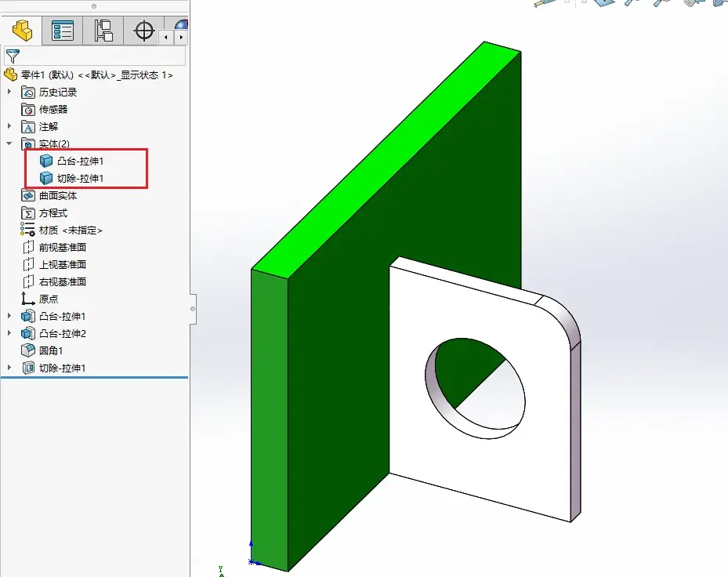Switch to the PropertyManager tab

[62, 31]
